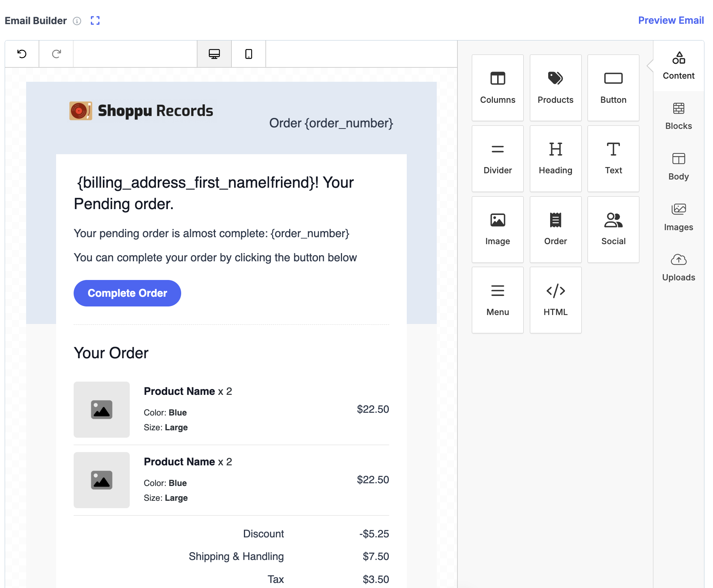Click the second product's image placeholder

coord(102,480)
